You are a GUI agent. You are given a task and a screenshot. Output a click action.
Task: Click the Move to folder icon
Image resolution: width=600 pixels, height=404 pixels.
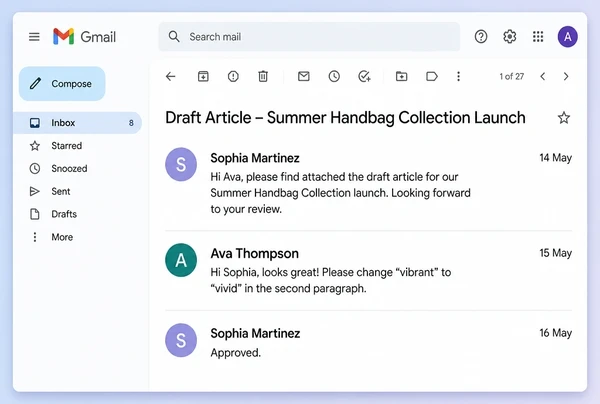(401, 77)
